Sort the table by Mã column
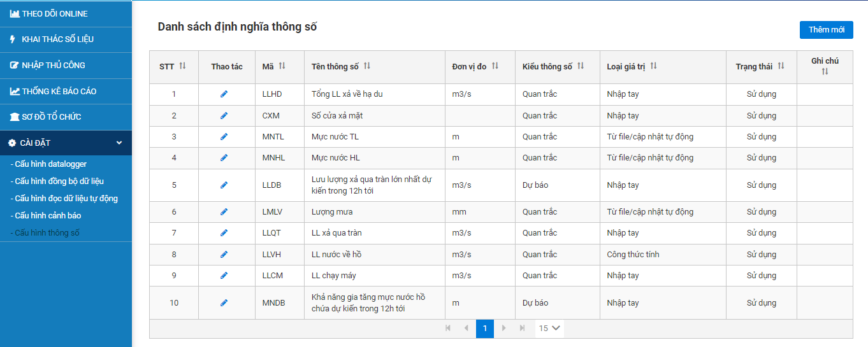 click(282, 66)
